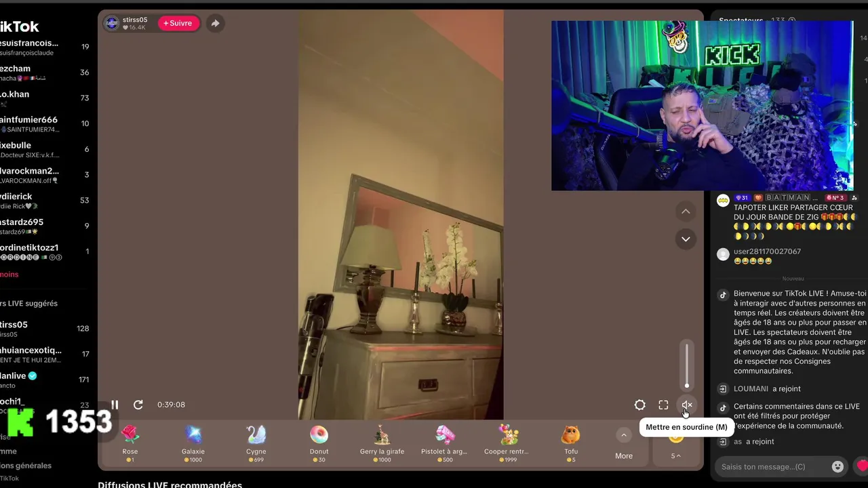Send a Tofu gift

pyautogui.click(x=571, y=444)
